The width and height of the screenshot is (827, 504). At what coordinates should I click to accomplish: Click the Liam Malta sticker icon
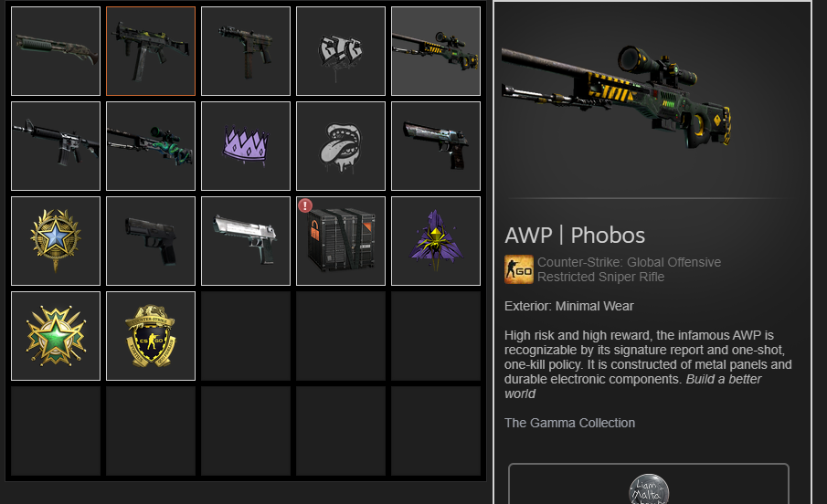[x=649, y=489]
